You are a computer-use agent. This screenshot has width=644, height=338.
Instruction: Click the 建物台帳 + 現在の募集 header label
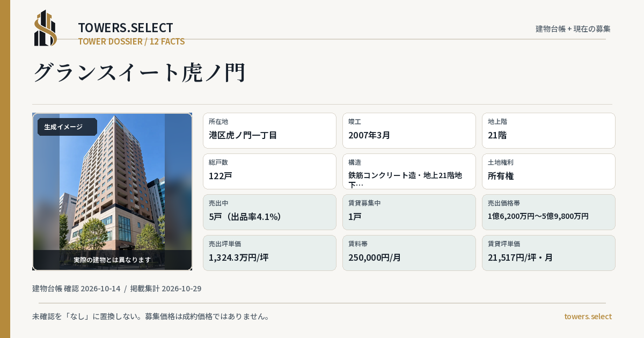pos(573,28)
